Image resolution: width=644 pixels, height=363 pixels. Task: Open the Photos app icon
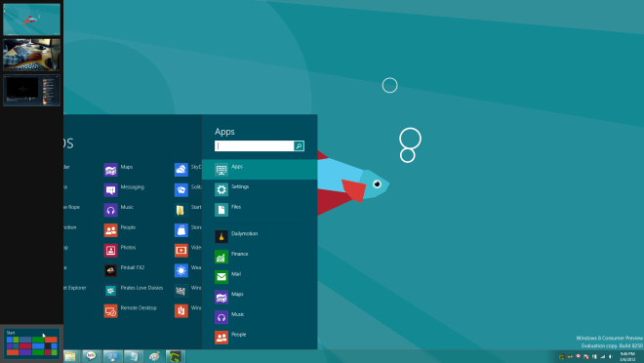pyautogui.click(x=111, y=250)
